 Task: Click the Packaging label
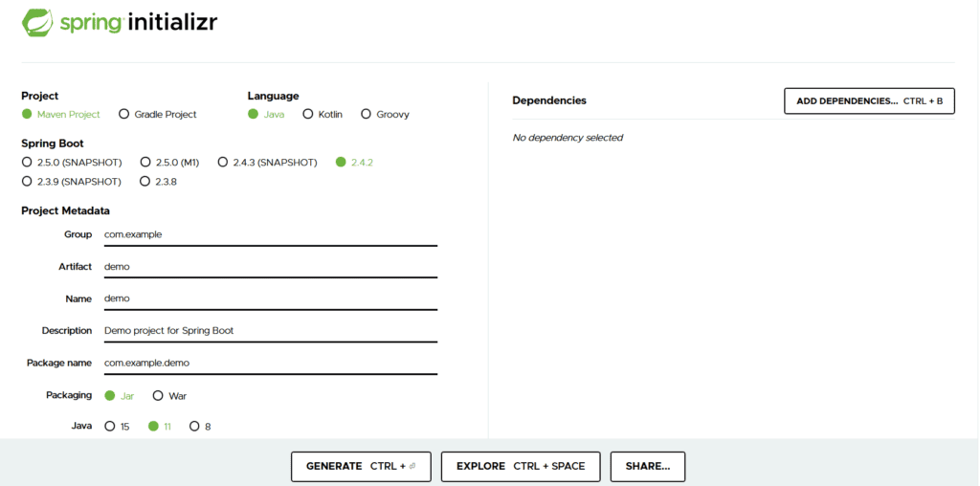(69, 395)
